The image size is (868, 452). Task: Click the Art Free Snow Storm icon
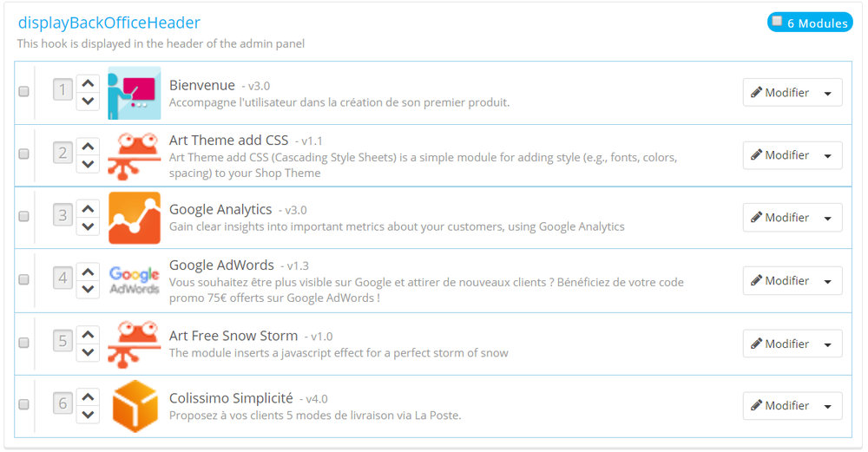pos(135,344)
